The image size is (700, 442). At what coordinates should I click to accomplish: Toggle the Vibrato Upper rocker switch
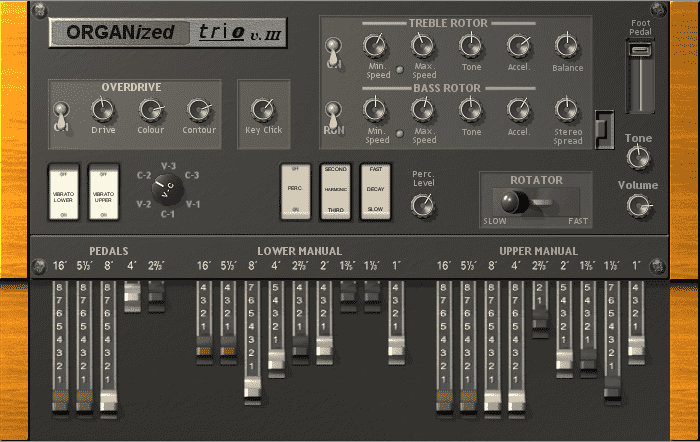(104, 192)
